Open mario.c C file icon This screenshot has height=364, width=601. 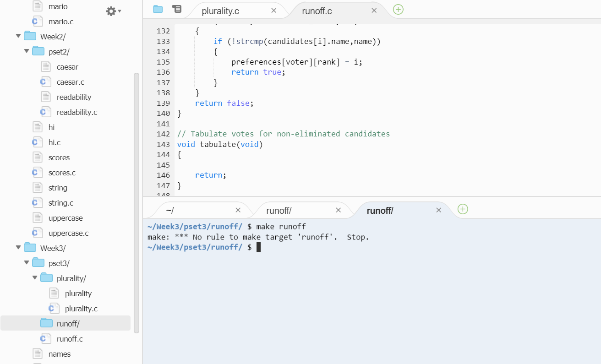[38, 21]
